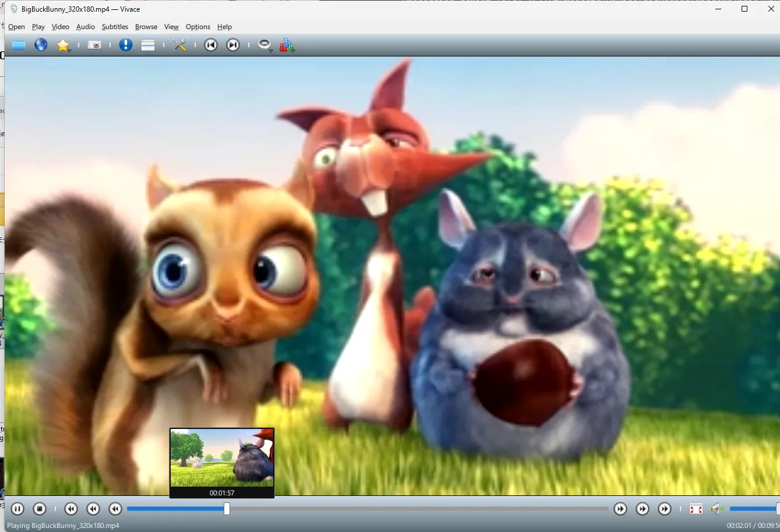The image size is (780, 532).
Task: Click the Vivace app icon in title bar
Action: [14, 9]
